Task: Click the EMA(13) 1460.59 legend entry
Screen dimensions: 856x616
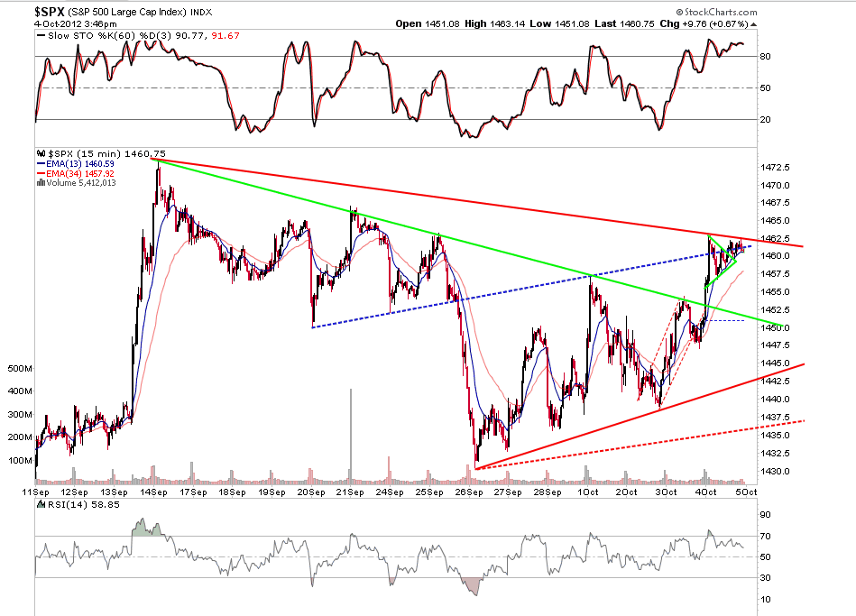Action: coord(76,164)
